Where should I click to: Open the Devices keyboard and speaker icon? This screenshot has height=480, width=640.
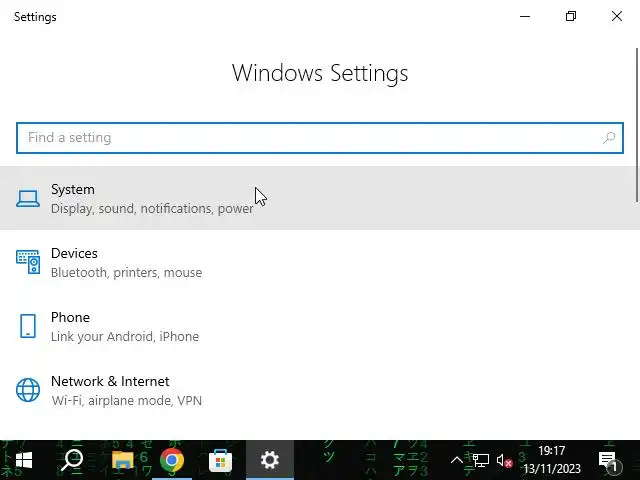coord(28,262)
